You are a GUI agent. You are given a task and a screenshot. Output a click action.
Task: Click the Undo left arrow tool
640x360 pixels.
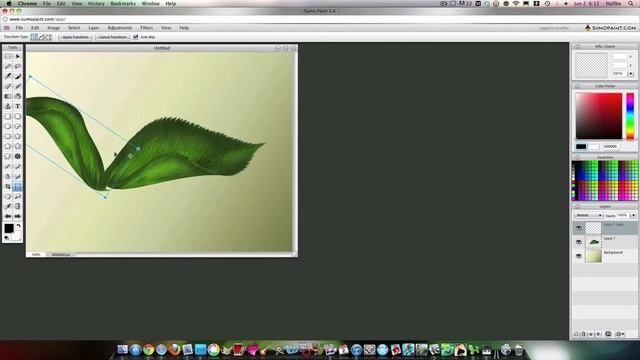pyautogui.click(x=8, y=216)
